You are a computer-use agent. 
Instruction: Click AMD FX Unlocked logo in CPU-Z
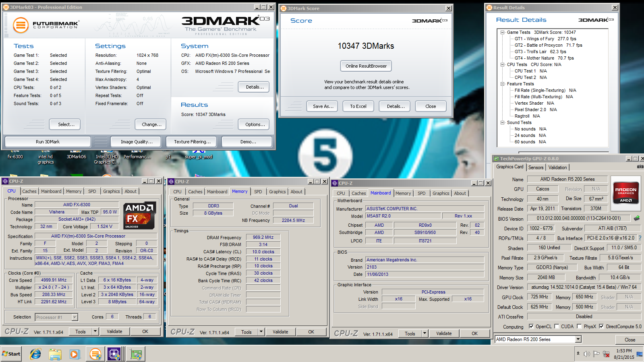140,215
